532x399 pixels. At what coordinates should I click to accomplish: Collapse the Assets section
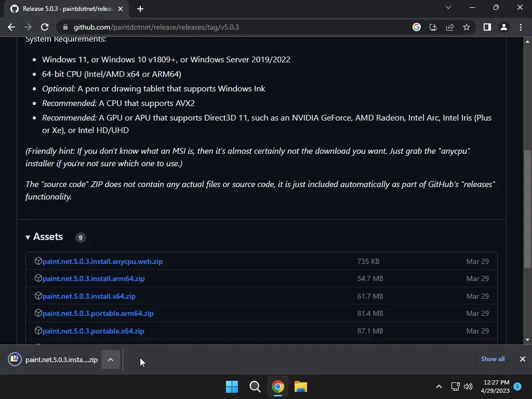pyautogui.click(x=44, y=237)
